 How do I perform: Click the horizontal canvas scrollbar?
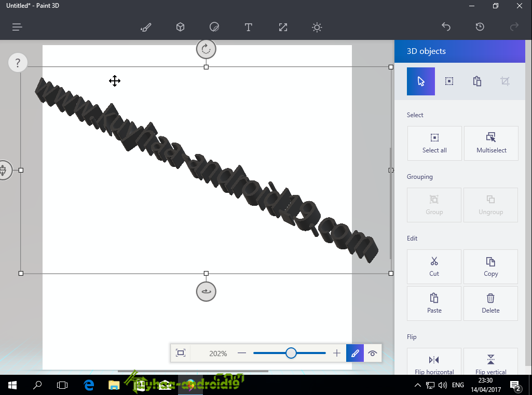(x=193, y=371)
